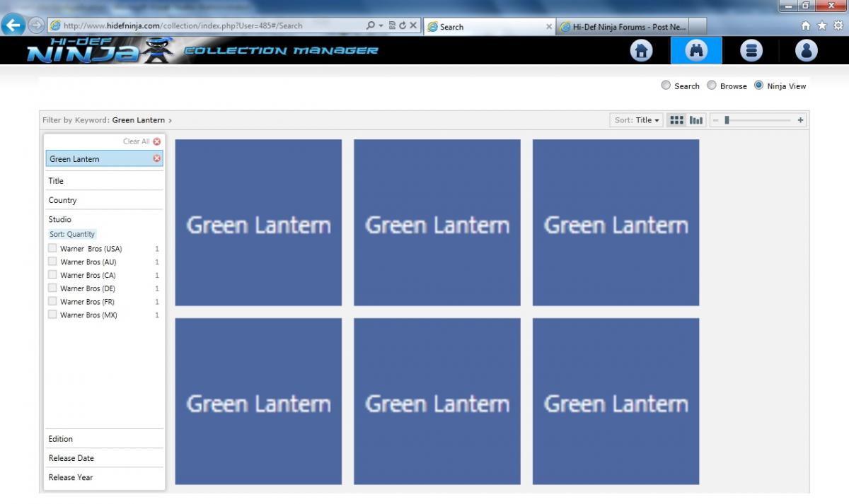Check the Warner Bros (FR) checkbox
Image resolution: width=849 pixels, height=504 pixels.
point(52,301)
